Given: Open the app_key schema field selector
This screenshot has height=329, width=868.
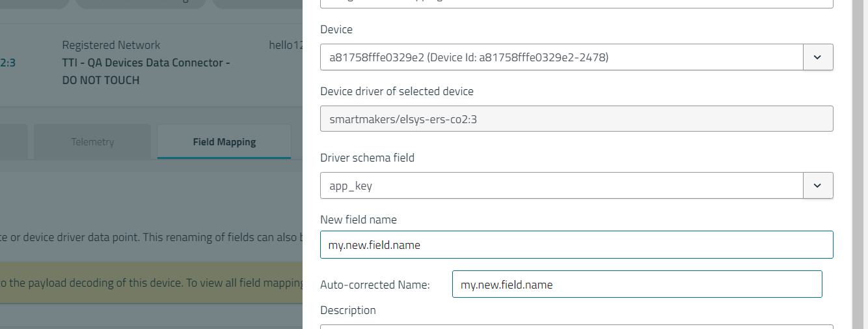Looking at the screenshot, I should coord(562,186).
